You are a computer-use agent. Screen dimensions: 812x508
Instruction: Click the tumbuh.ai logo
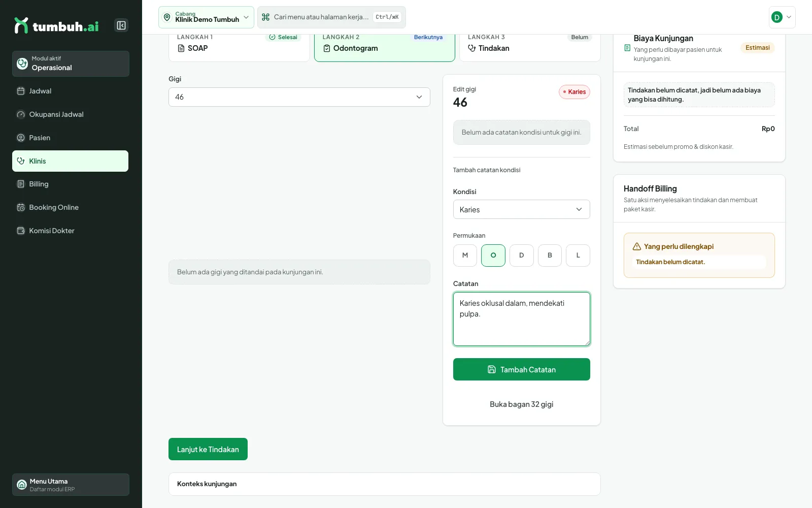[x=56, y=26]
